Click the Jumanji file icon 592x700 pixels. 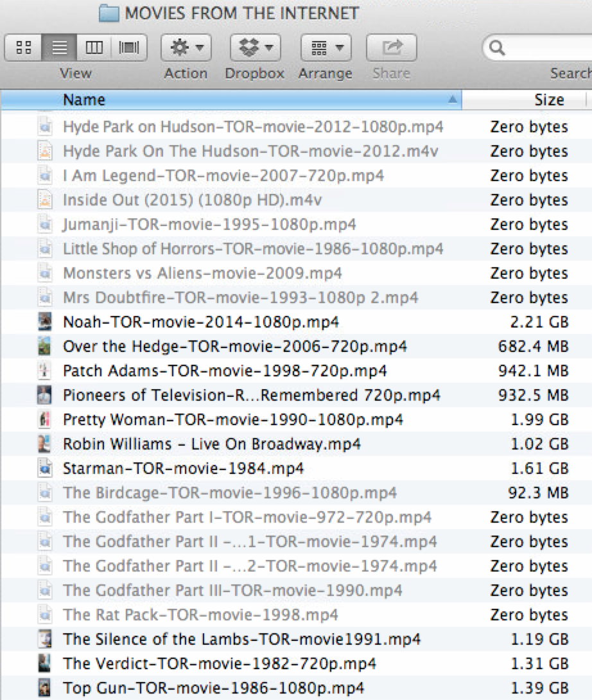[x=45, y=224]
